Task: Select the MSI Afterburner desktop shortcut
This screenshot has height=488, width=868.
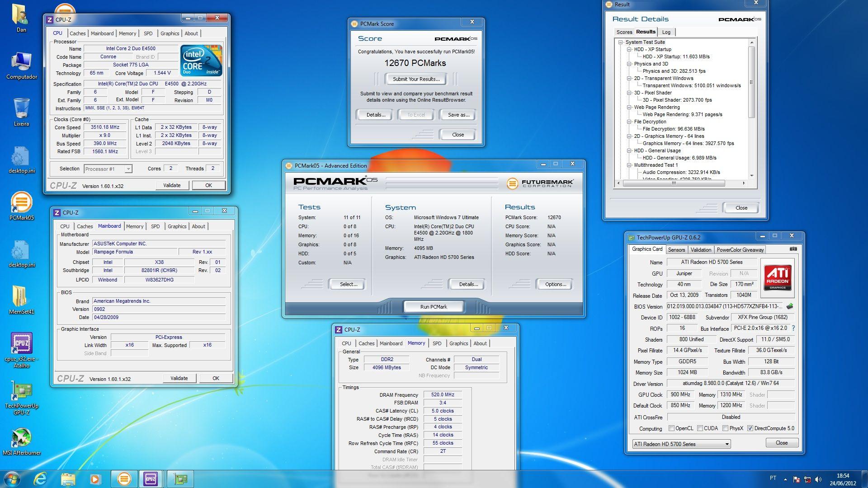Action: pyautogui.click(x=21, y=441)
